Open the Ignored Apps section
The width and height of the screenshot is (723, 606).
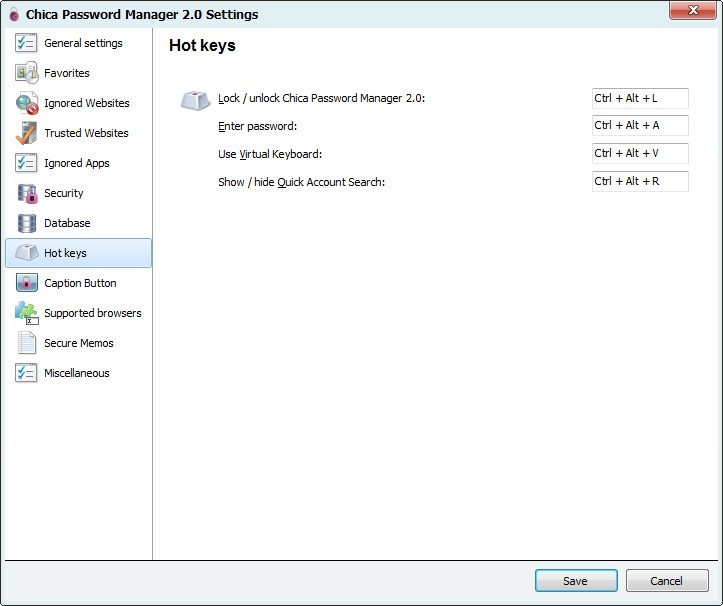[77, 163]
